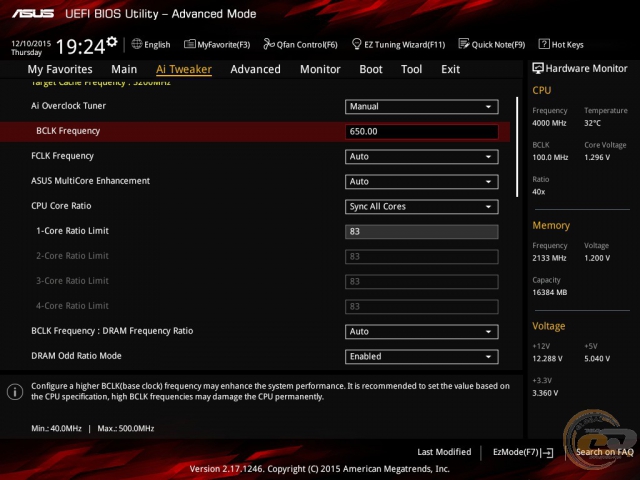This screenshot has height=480, width=640.
Task: Open the Boot tab
Action: (371, 69)
